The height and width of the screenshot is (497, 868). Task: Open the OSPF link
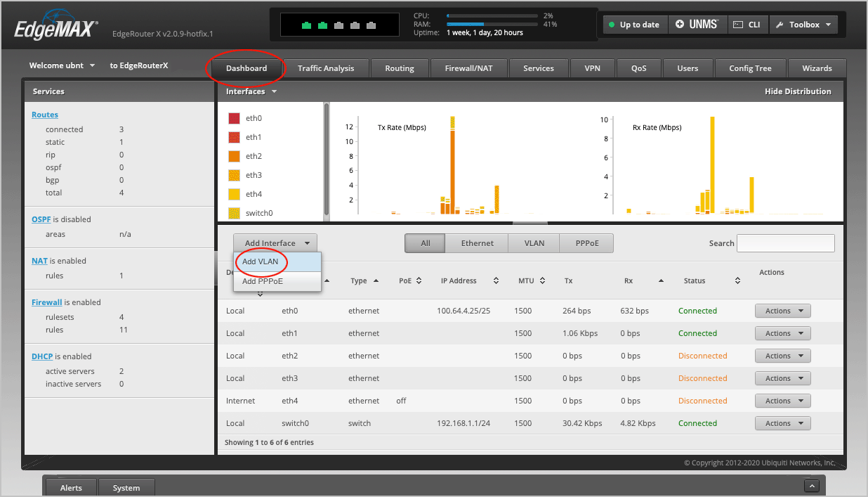(x=41, y=219)
